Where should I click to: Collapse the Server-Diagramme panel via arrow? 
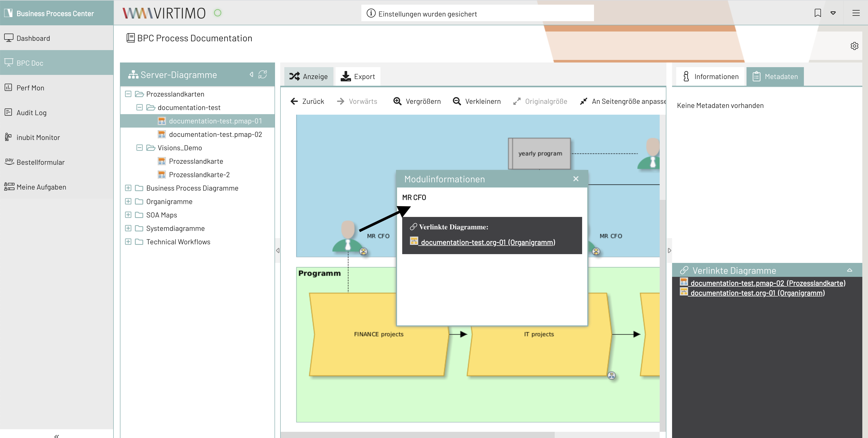pos(251,74)
